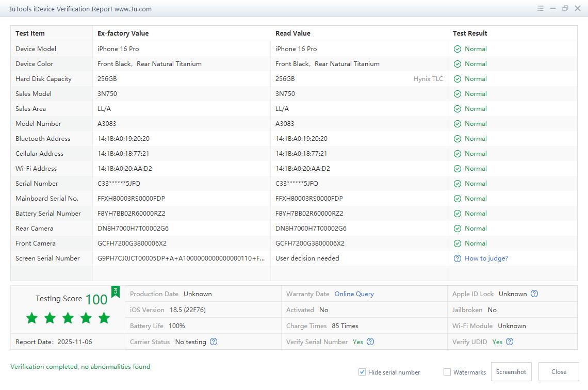Enable the Watermarks checkbox

(x=447, y=372)
